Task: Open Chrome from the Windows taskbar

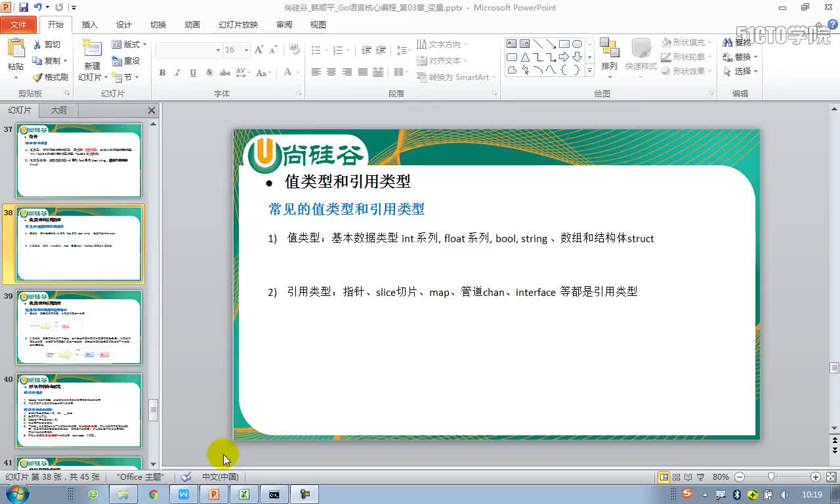Action: 154,494
